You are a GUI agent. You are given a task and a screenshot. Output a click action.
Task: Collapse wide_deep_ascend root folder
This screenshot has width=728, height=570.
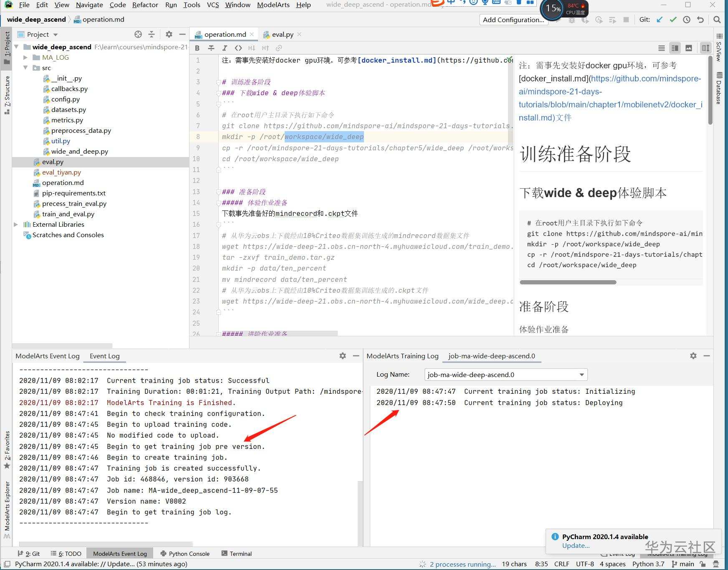coord(17,47)
